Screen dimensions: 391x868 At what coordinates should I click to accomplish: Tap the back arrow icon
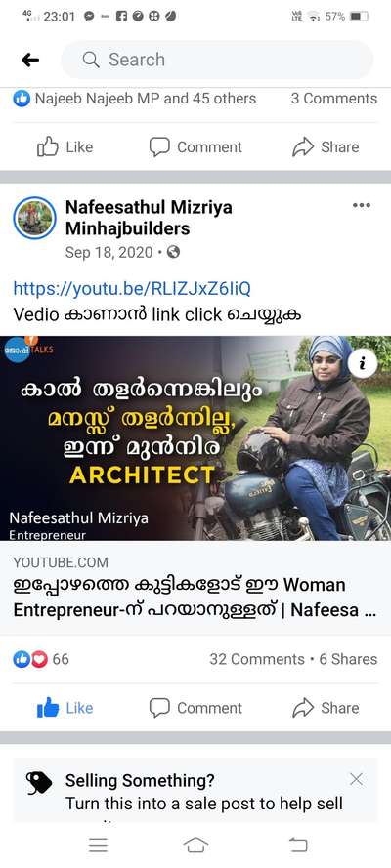coord(30,60)
